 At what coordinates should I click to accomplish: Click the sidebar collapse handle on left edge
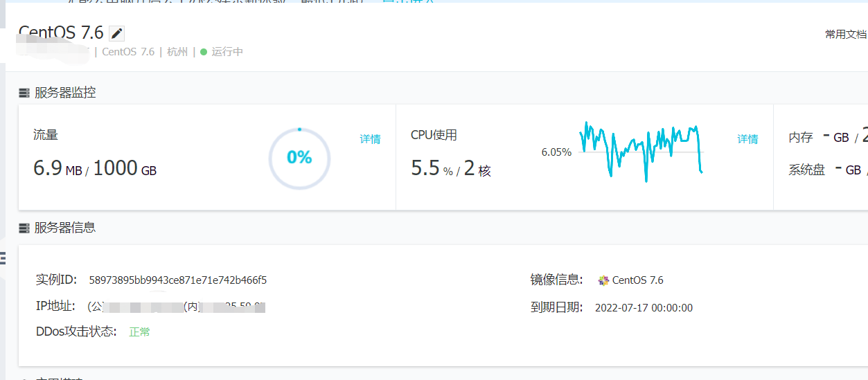click(3, 259)
